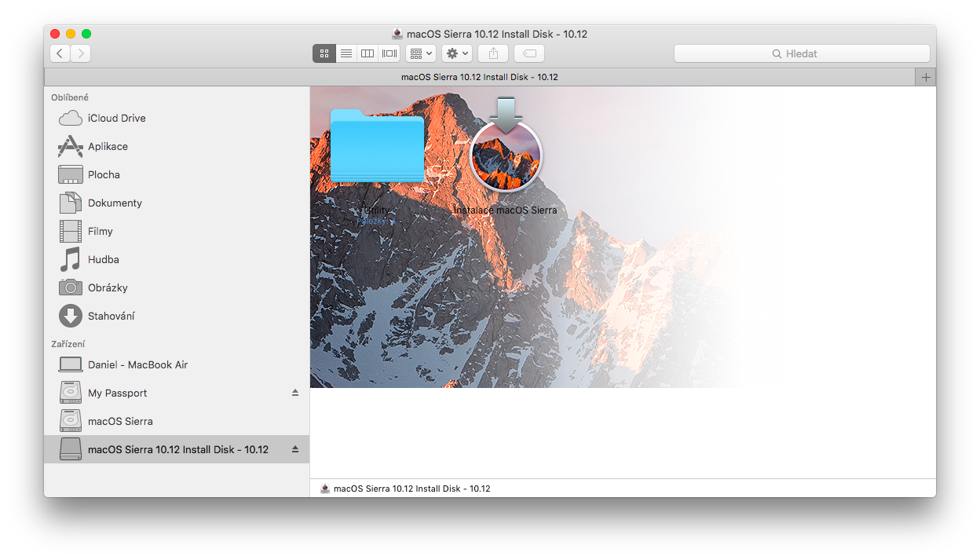
Task: Open Plocha in the sidebar
Action: pyautogui.click(x=177, y=174)
